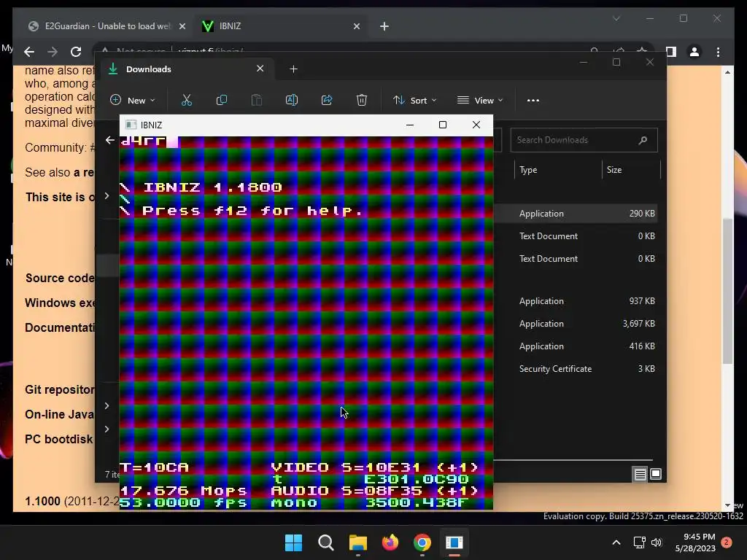The image size is (747, 560).
Task: Expand the bottom navigation pane chevron
Action: 107,429
